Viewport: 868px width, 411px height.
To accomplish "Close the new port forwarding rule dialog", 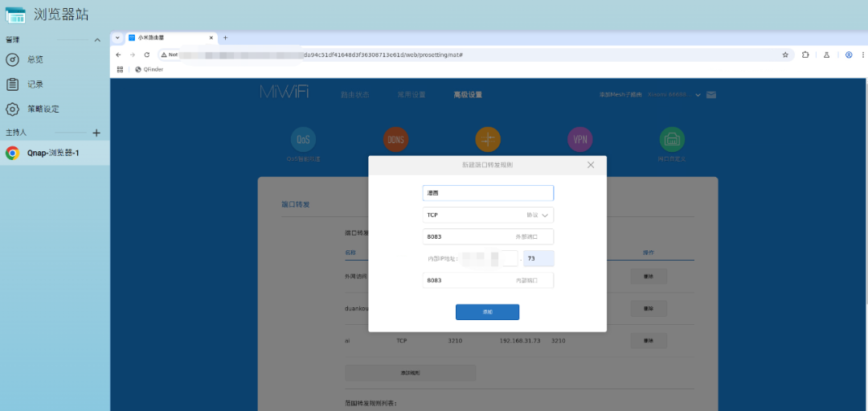I will pos(591,164).
